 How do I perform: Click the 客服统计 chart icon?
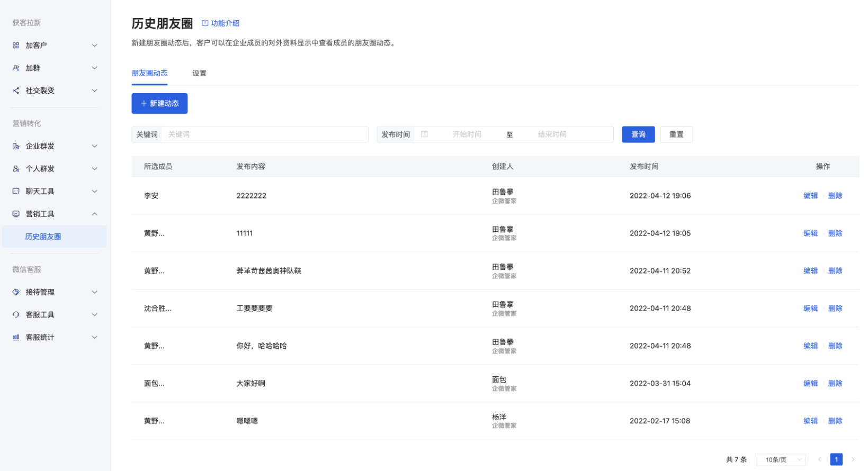pyautogui.click(x=16, y=337)
